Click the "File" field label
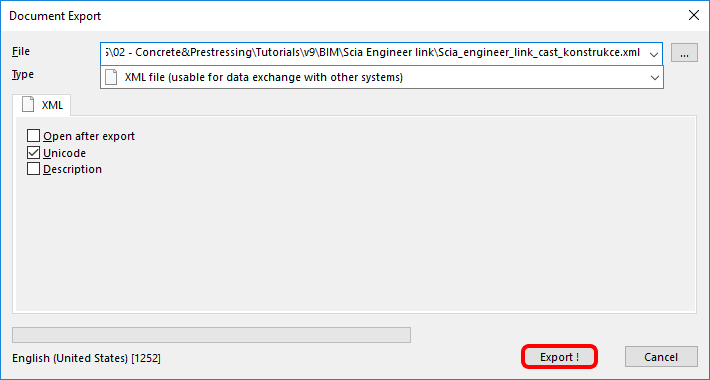This screenshot has height=380, width=710. (x=21, y=52)
